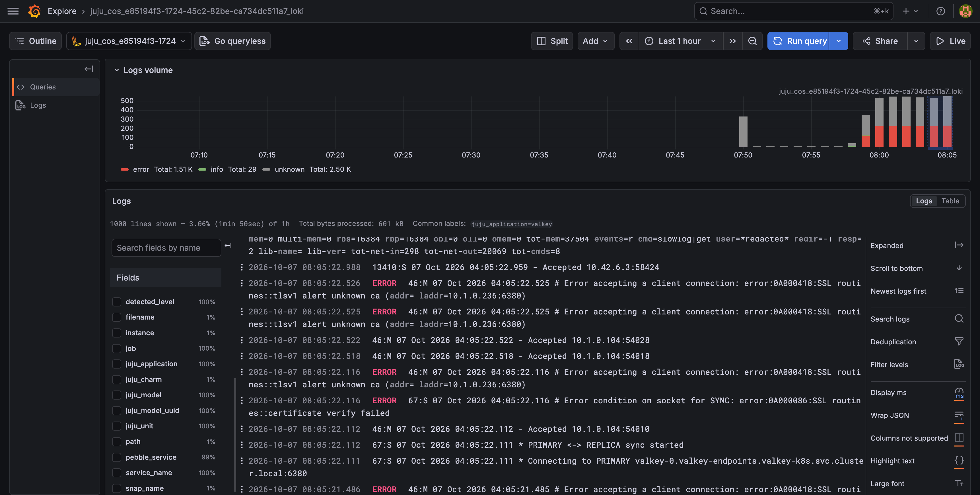
Task: Focus Search fields by name input
Action: (166, 248)
